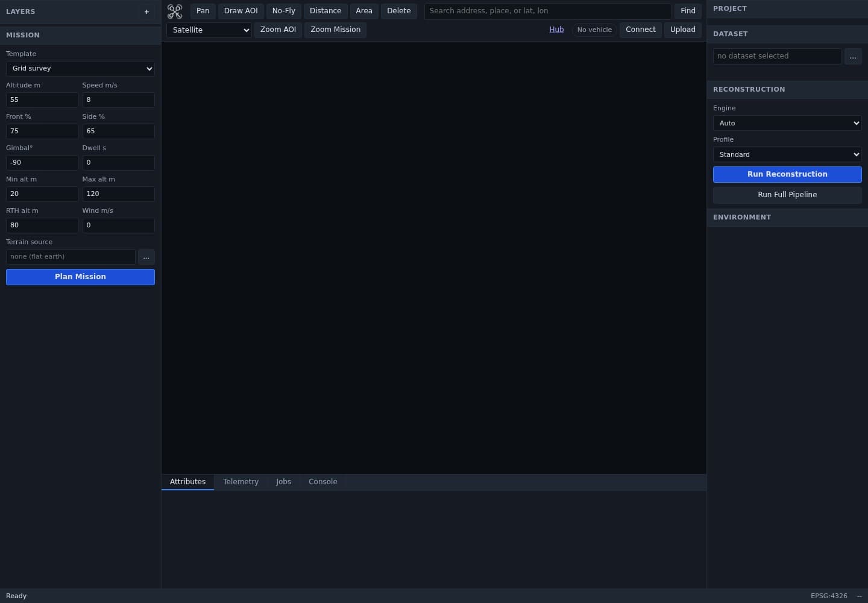Select the No-Fly zone tool
Screen dimensions: 868x603
pyautogui.click(x=284, y=11)
